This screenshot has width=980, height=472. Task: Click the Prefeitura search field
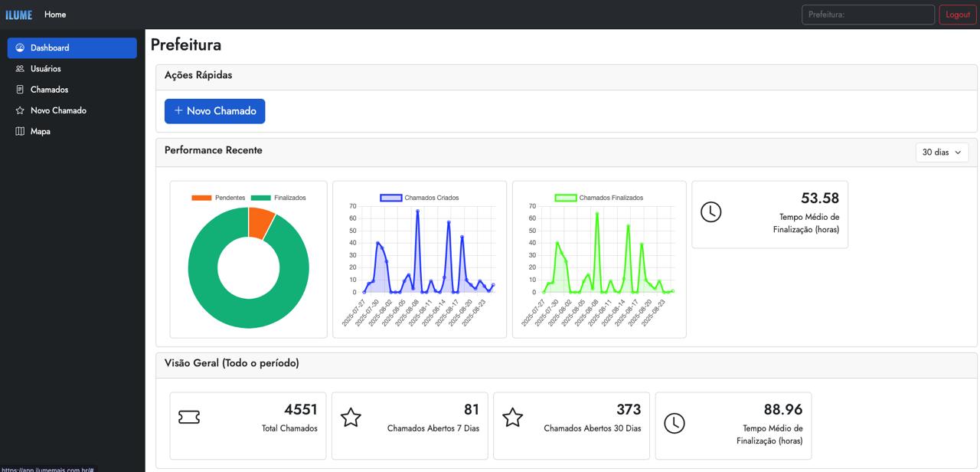pos(867,14)
